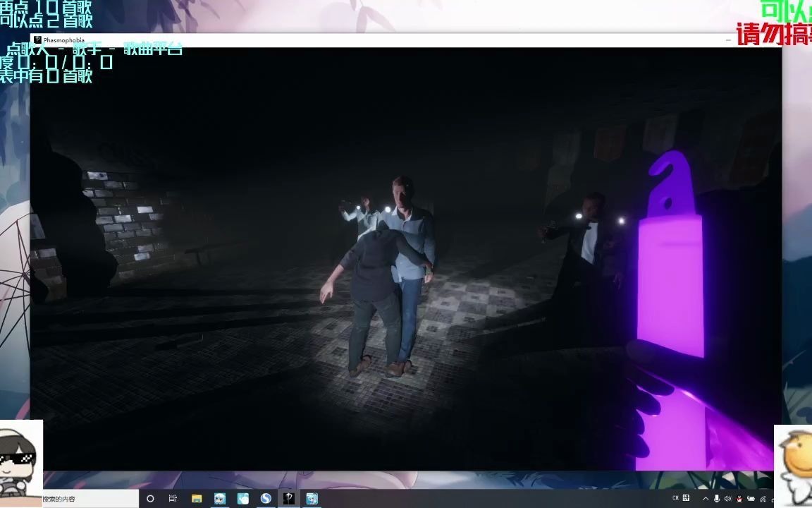
Task: Click the Phasmophobia window title icon
Action: tap(37, 40)
